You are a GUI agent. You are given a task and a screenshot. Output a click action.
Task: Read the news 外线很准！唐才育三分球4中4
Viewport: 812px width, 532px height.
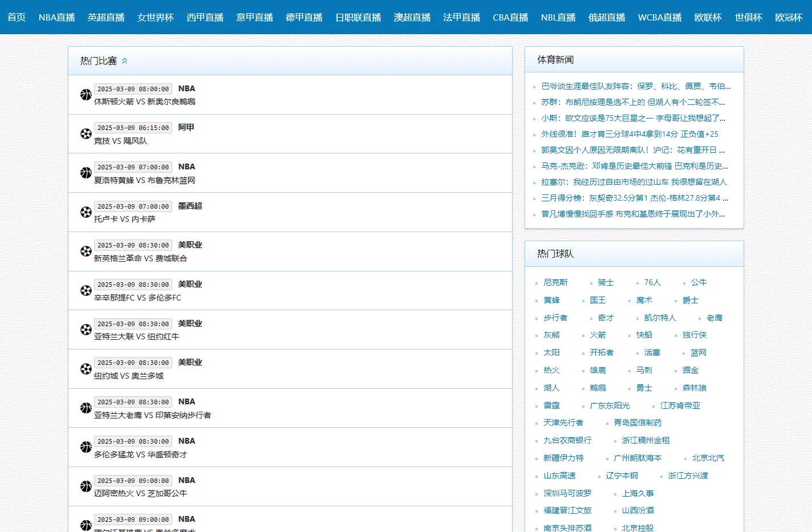[630, 134]
